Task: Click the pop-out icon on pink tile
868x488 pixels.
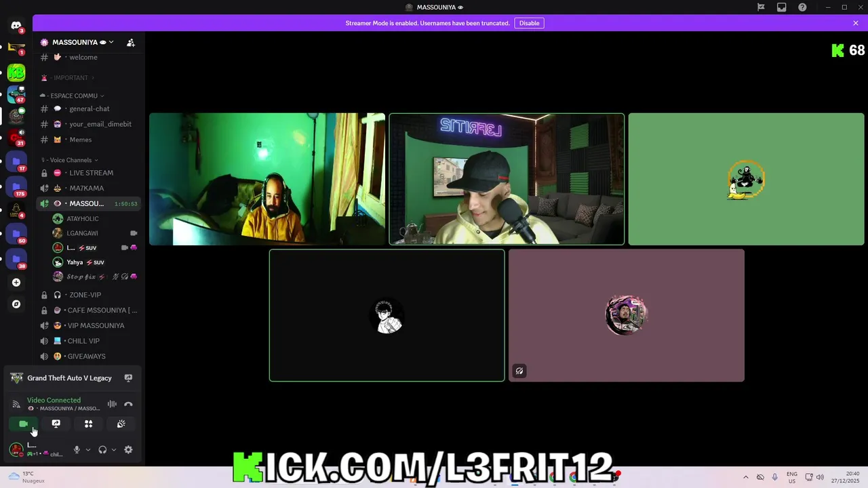Action: pos(519,371)
